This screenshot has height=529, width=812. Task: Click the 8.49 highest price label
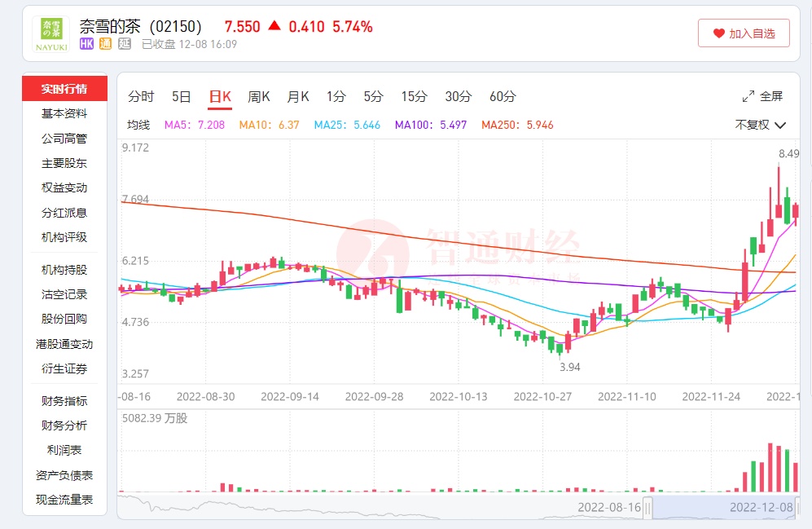pyautogui.click(x=788, y=153)
